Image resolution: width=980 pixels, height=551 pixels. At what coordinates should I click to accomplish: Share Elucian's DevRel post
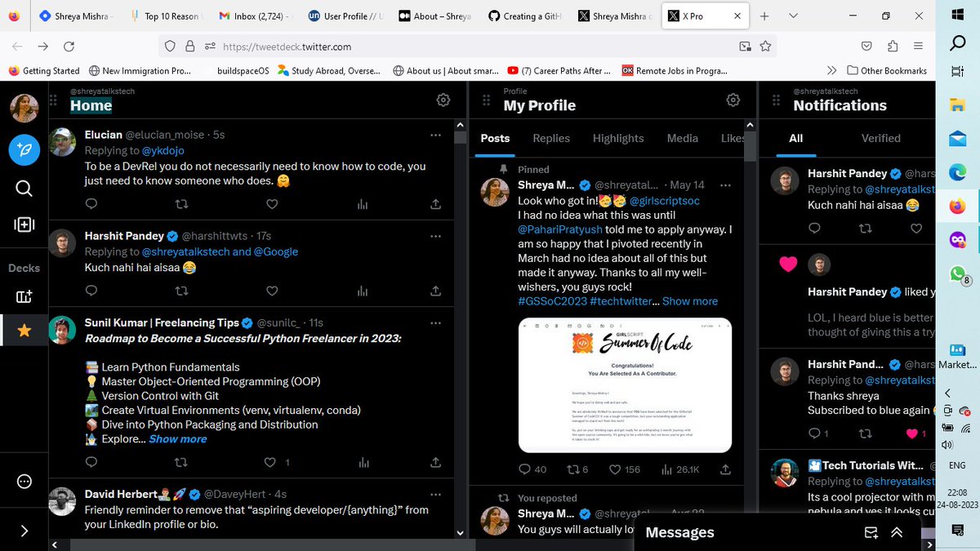pyautogui.click(x=436, y=204)
